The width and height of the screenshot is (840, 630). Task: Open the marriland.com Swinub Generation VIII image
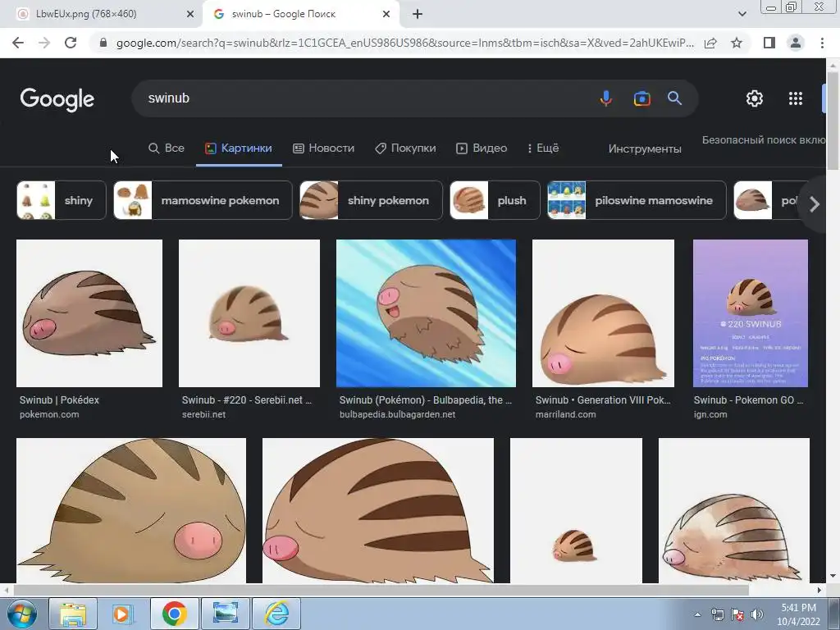coord(603,313)
